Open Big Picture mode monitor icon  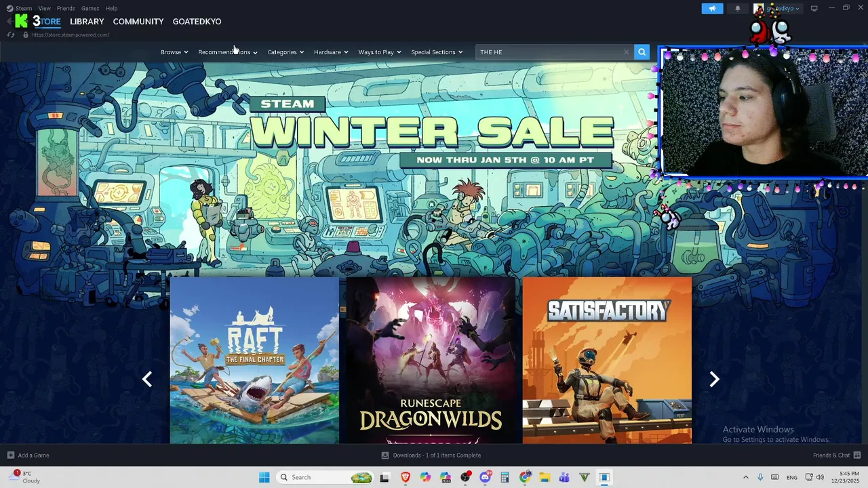814,8
